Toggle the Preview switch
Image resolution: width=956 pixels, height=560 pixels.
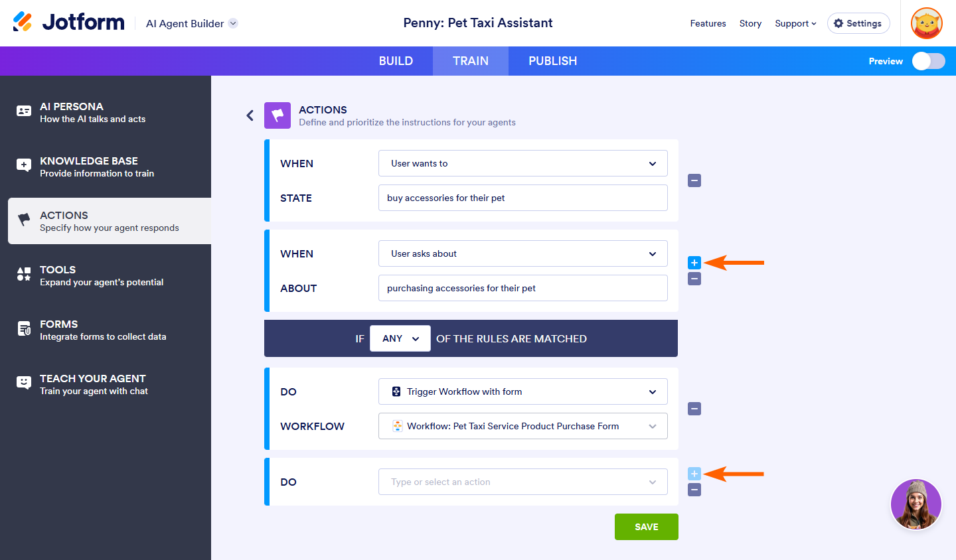click(928, 61)
